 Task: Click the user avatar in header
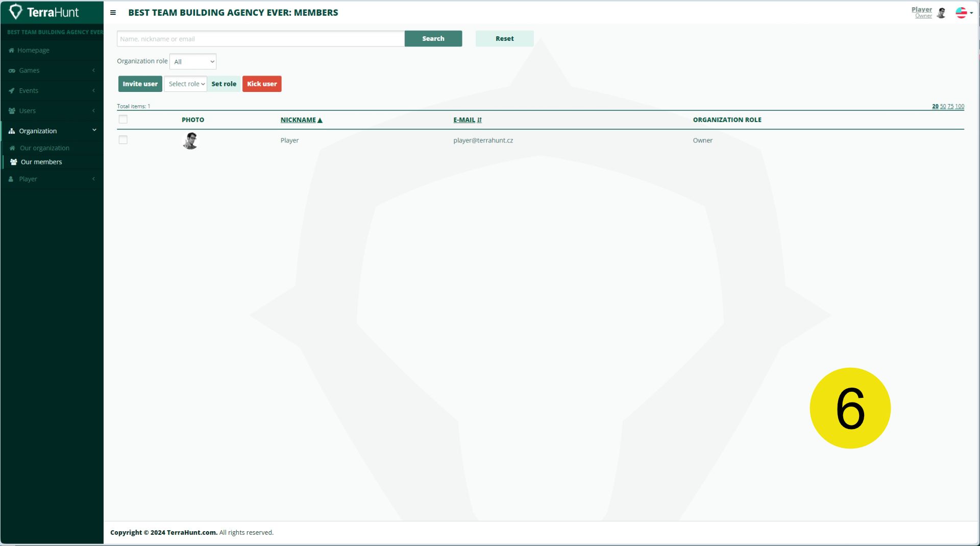(x=942, y=13)
